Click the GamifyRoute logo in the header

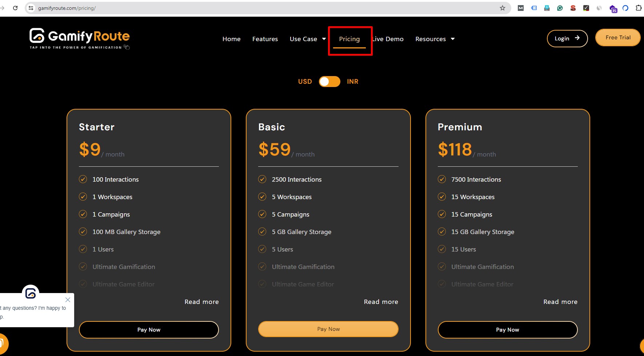(79, 39)
